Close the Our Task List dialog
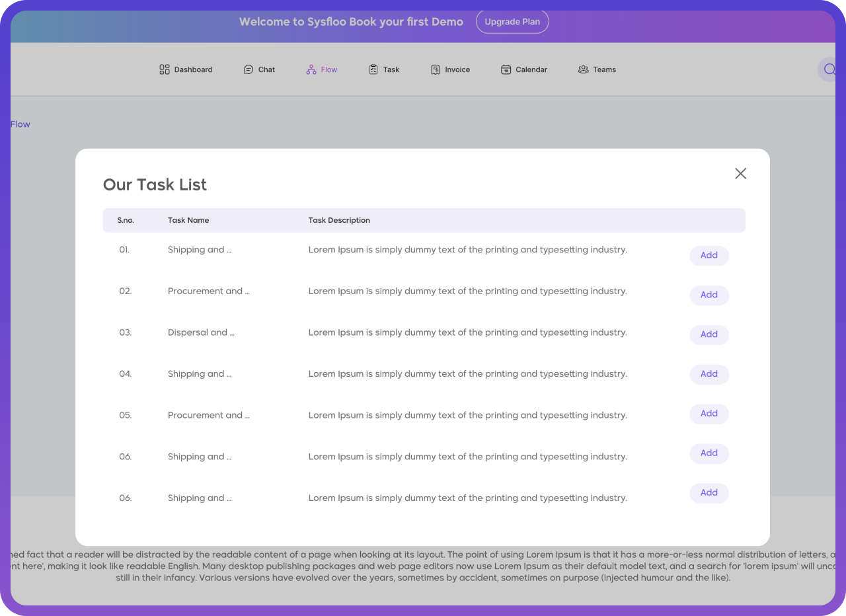Viewport: 846px width, 616px height. pos(741,173)
